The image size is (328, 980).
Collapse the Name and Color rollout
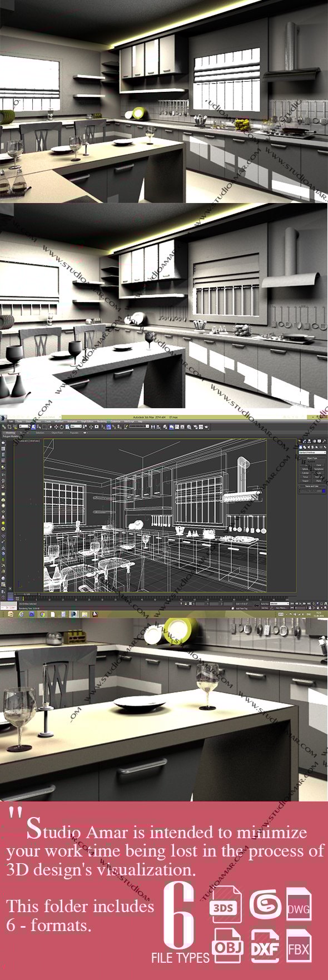[312, 486]
